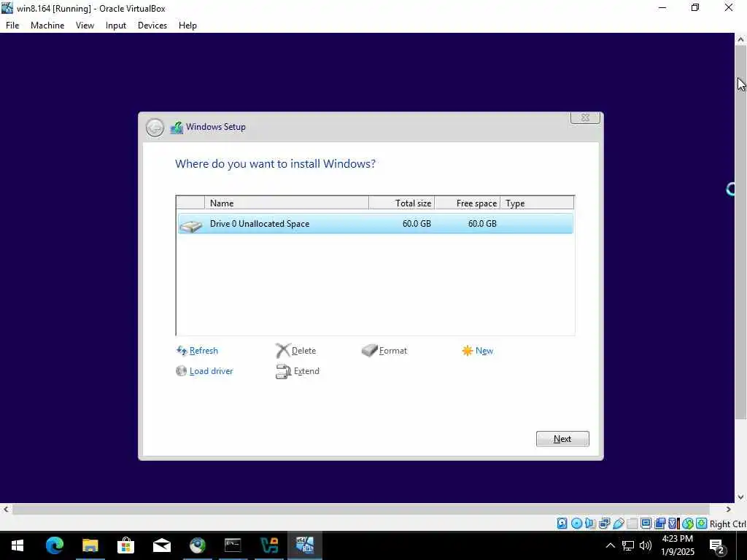
Task: Click New to create a partition
Action: coord(484,351)
